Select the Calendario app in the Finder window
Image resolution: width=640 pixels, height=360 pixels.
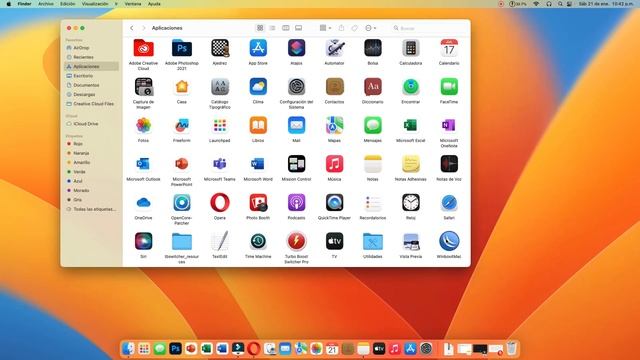[449, 48]
